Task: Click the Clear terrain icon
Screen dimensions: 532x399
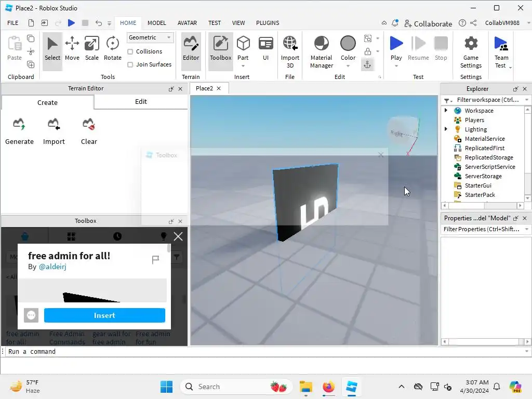Action: [88, 124]
